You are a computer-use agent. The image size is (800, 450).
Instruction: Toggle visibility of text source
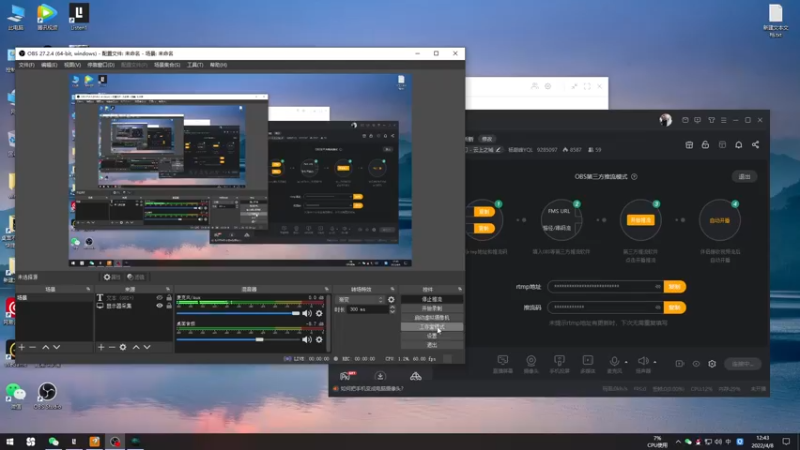[160, 297]
